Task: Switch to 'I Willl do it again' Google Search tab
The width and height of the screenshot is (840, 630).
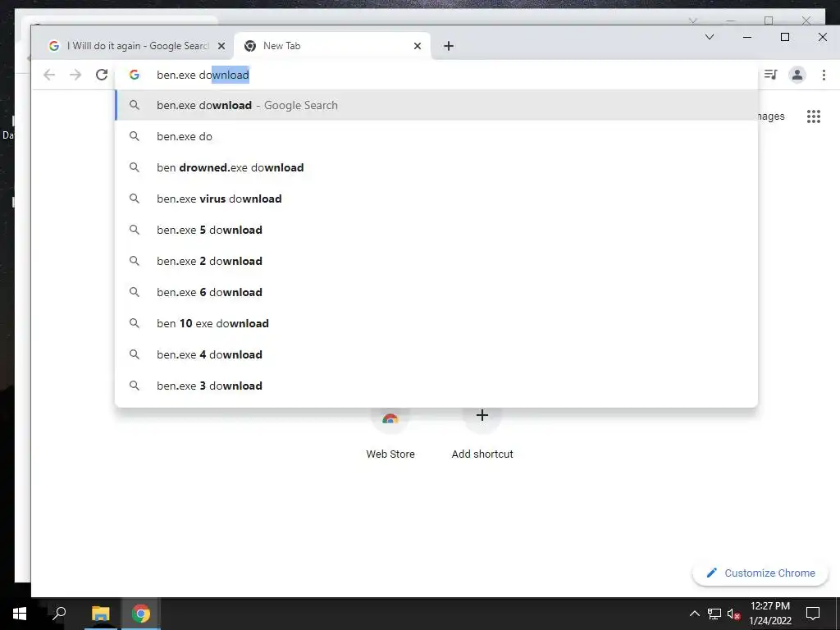Action: 133,46
